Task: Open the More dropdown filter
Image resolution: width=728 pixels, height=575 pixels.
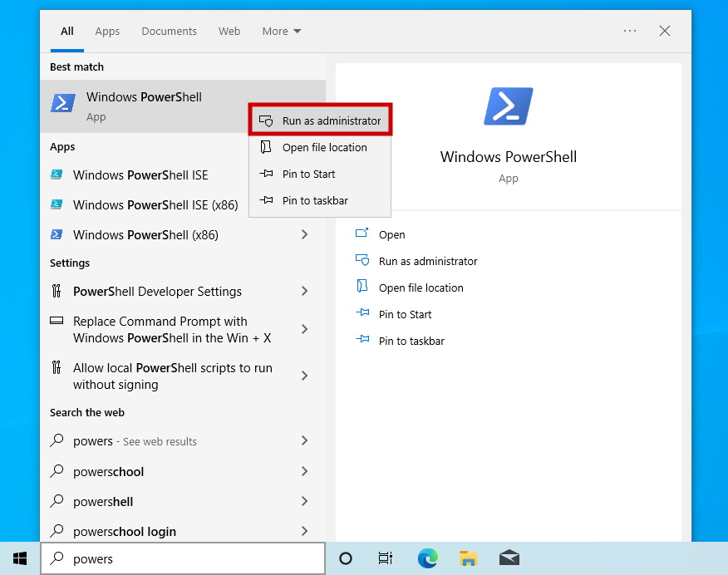Action: (281, 32)
